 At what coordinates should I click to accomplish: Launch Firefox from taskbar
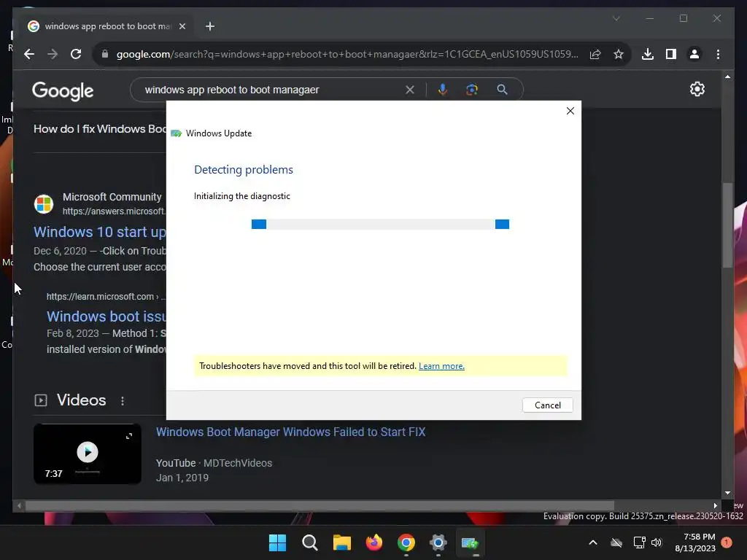point(374,542)
